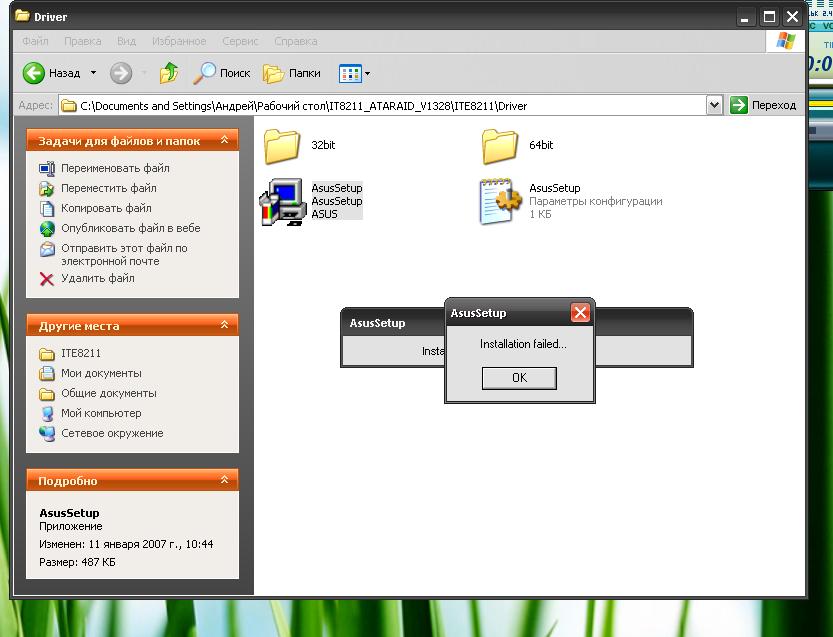
Task: Go up one folder level
Action: [x=169, y=73]
